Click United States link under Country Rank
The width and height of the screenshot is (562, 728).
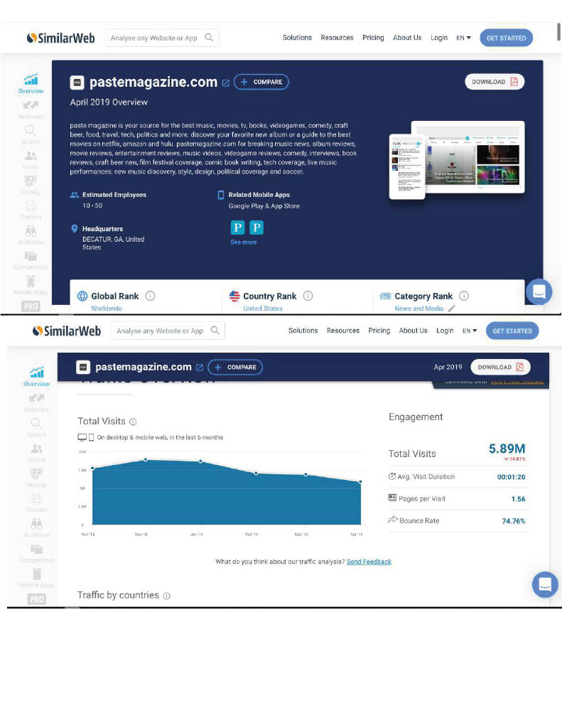click(263, 309)
